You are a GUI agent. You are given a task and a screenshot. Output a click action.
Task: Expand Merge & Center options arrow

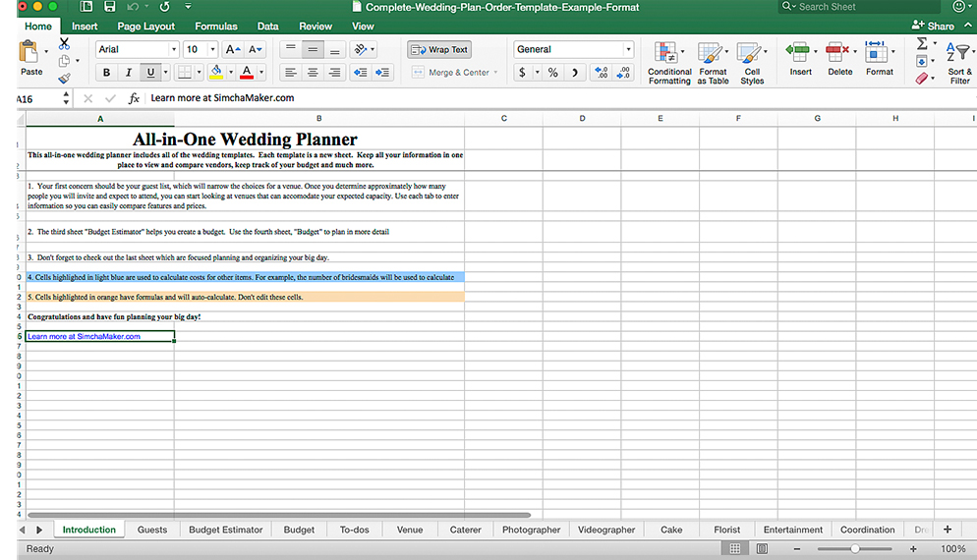point(496,73)
